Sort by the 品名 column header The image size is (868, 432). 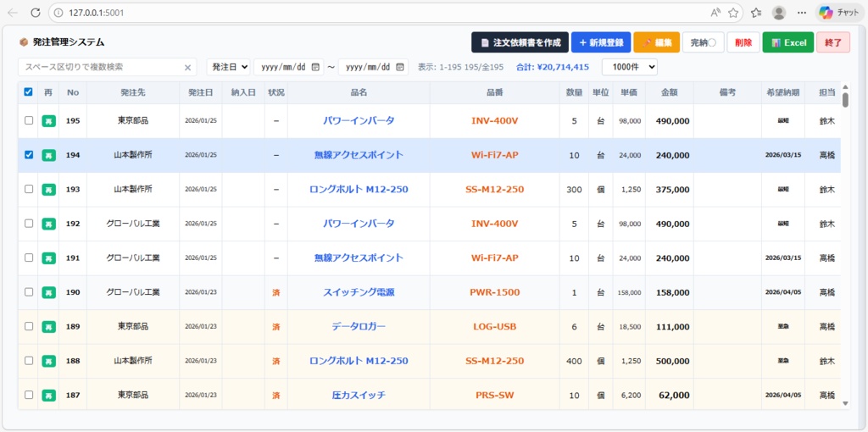pos(359,93)
